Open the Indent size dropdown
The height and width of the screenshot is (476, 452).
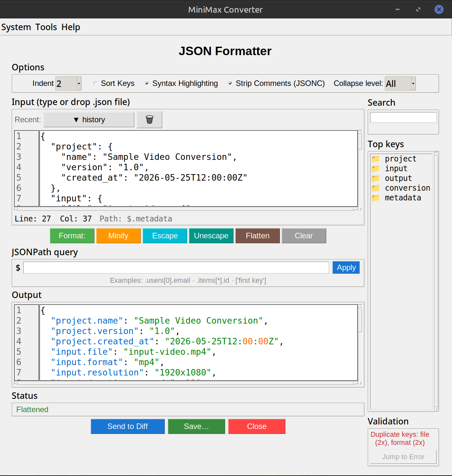point(79,83)
